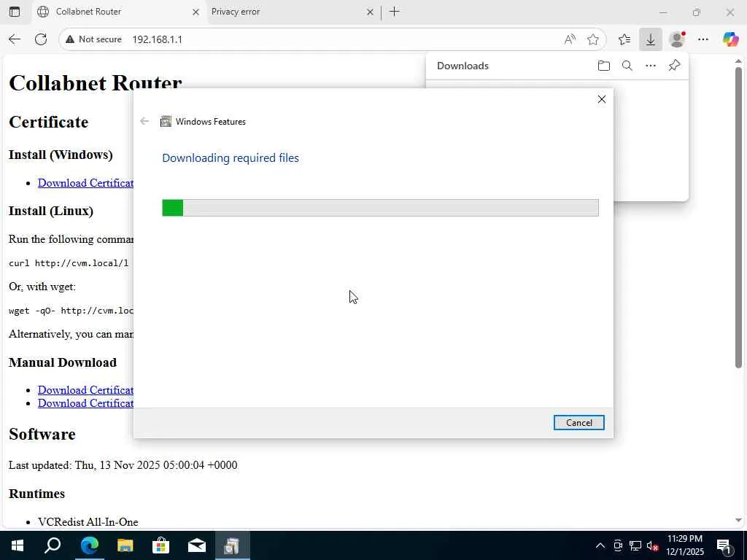Click the page vertical scrollbar thumb
This screenshot has width=747, height=560.
tap(738, 217)
